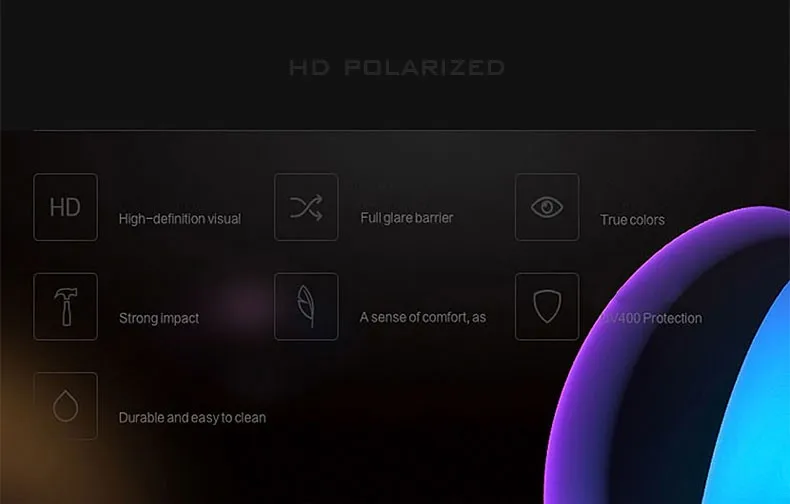This screenshot has width=790, height=504.
Task: Click the eye icon for True colors
Action: point(547,207)
